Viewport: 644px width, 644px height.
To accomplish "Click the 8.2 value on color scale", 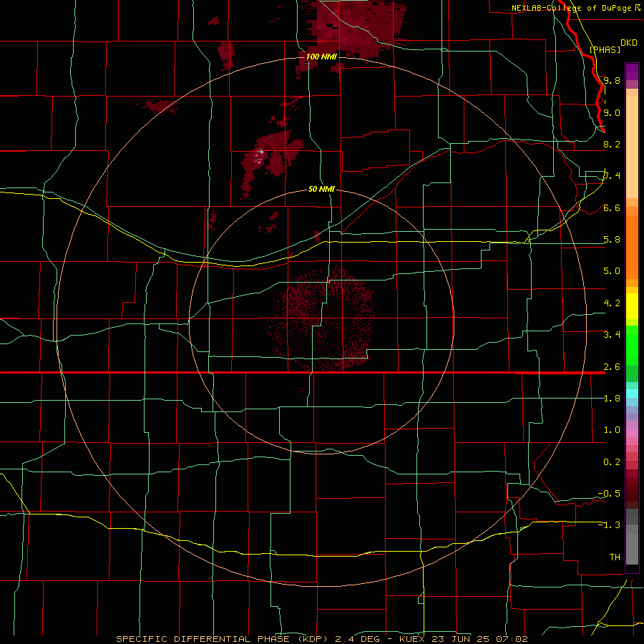I will [612, 144].
